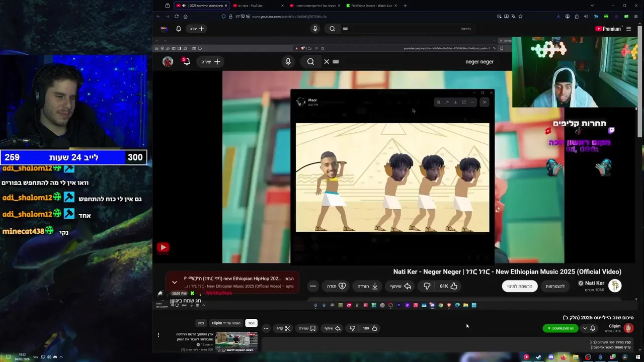Image resolution: width=644 pixels, height=362 pixels.
Task: Open the three-dot menu next to the suggested video
Action: pos(158,335)
